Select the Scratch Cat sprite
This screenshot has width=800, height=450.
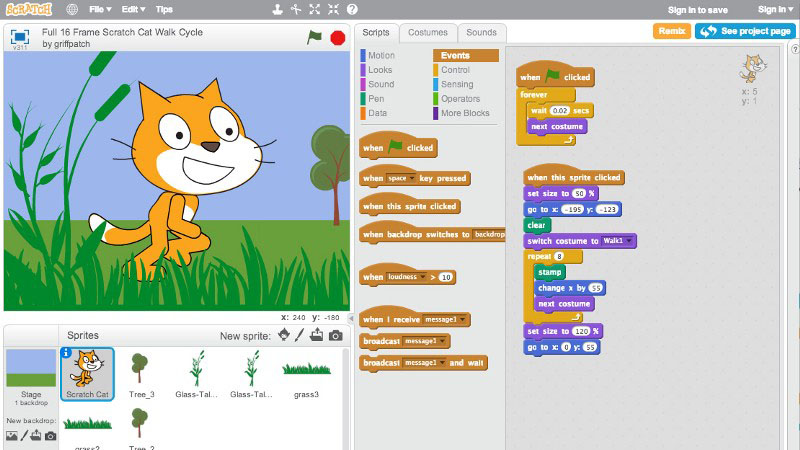tap(87, 373)
